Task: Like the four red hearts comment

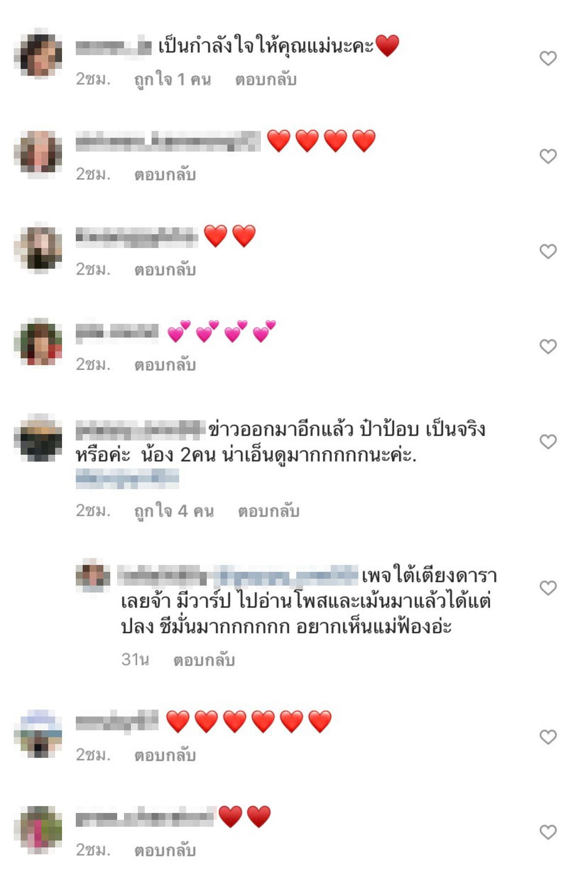Action: tap(548, 156)
